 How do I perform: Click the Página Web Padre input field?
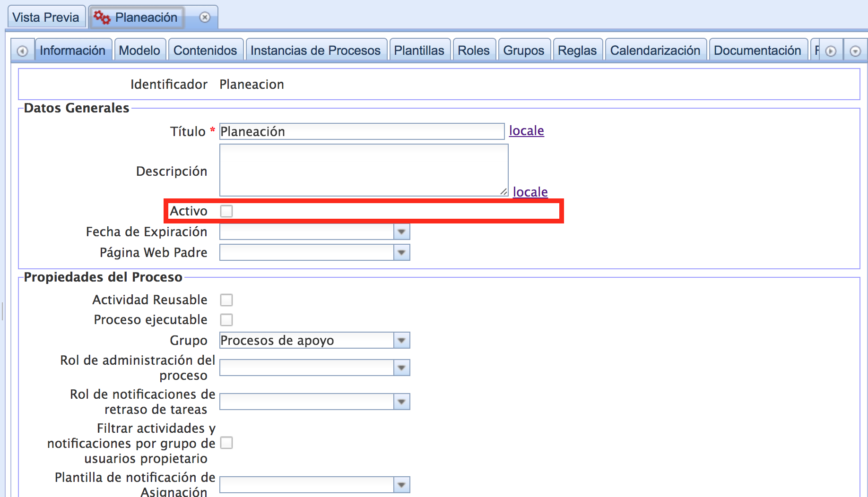pos(307,253)
